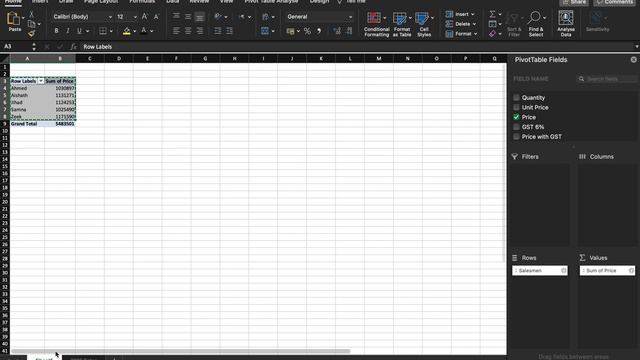Apply the font color button

(144, 31)
